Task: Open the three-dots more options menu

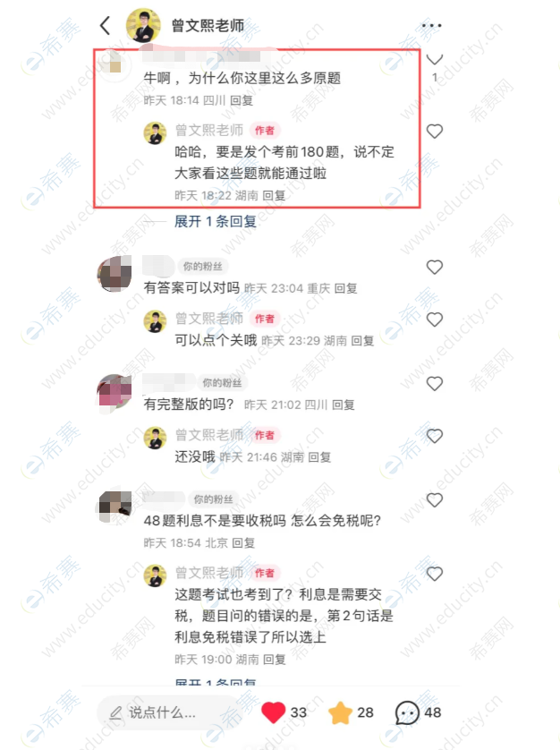Action: click(431, 25)
